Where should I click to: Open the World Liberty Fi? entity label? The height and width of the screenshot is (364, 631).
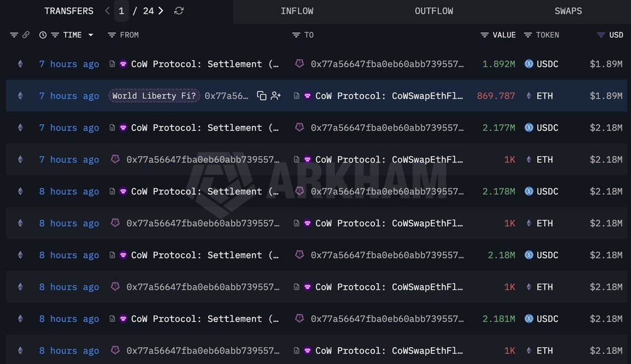tap(154, 96)
